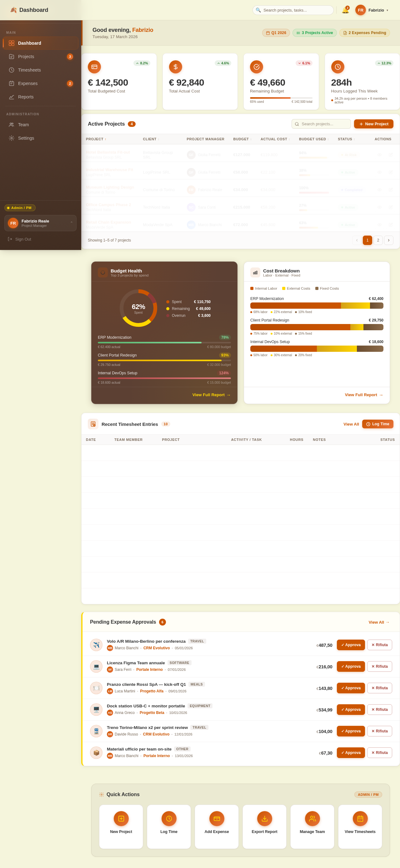The height and width of the screenshot is (868, 400).
Task: Click previous page arrow in pagination
Action: [x=357, y=240]
